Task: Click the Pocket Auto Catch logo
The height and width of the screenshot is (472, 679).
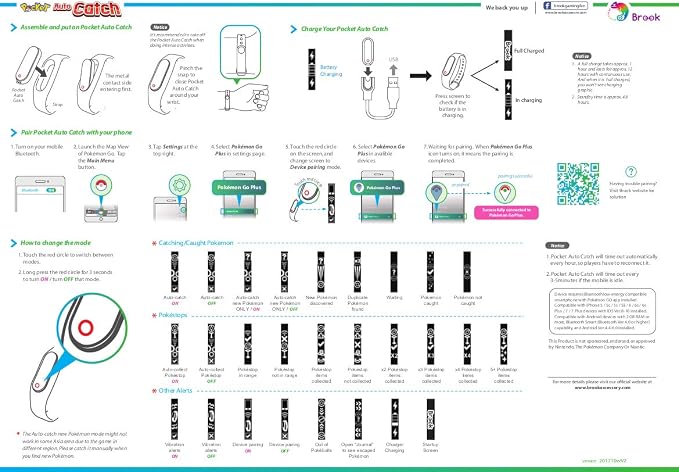Action: coord(71,9)
